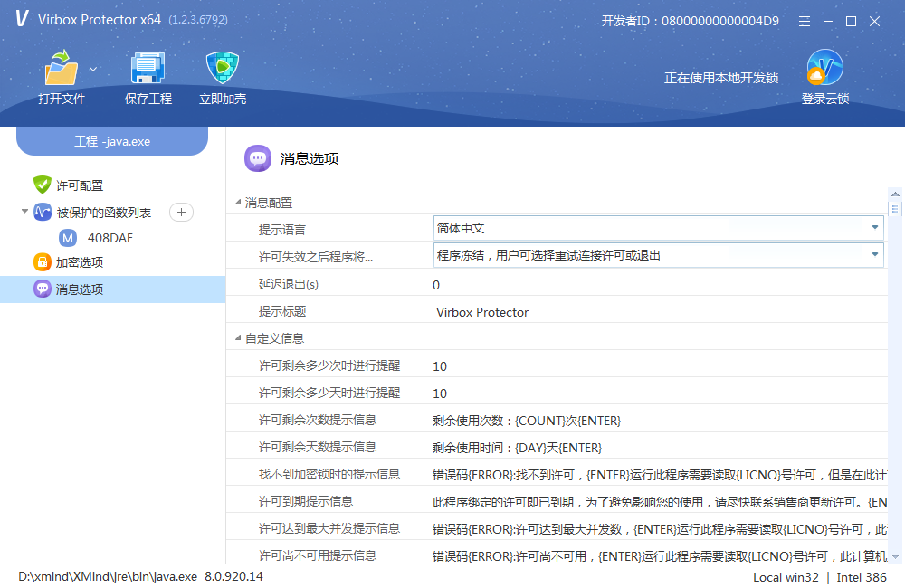Click the scrollbar down arrow in settings panel
Viewport: 905px width, 588px height.
coord(895,556)
